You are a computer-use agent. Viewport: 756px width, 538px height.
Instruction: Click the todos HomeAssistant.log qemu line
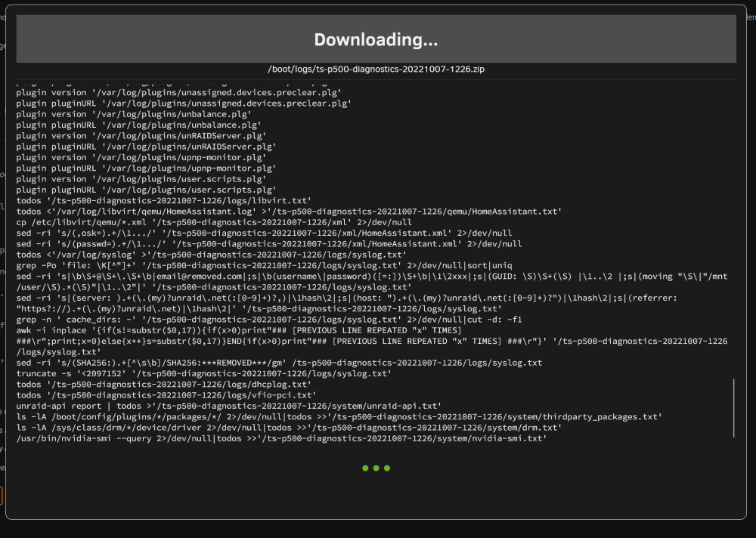coord(289,211)
